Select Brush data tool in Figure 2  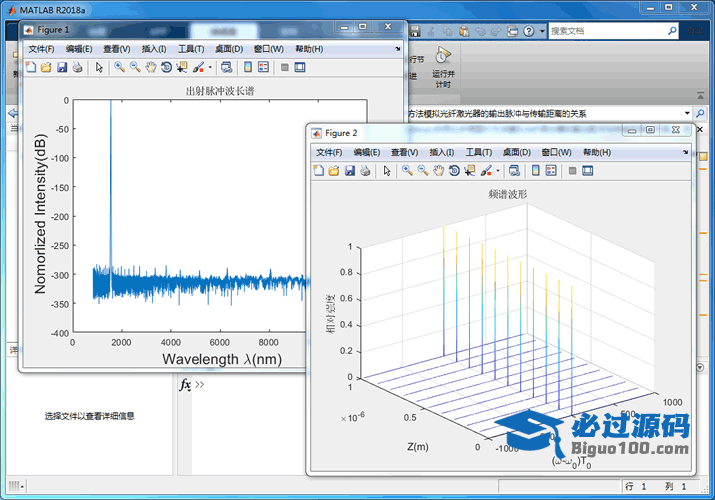pos(486,171)
